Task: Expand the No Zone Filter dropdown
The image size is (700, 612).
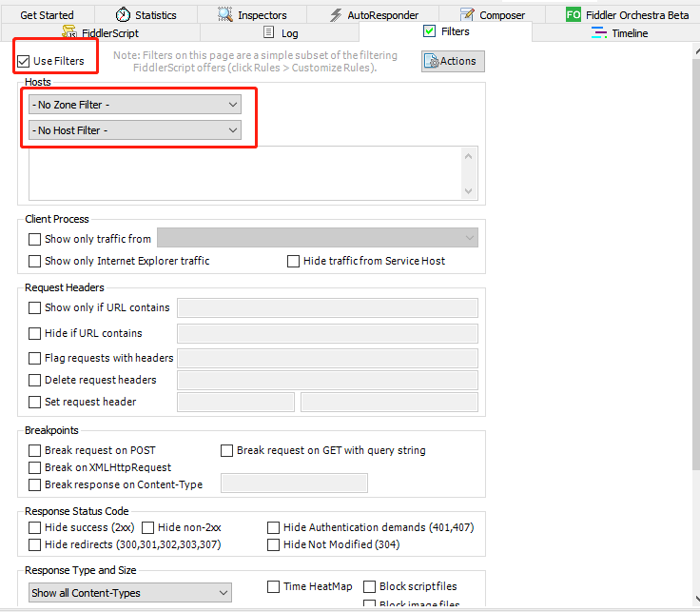Action: pyautogui.click(x=135, y=105)
